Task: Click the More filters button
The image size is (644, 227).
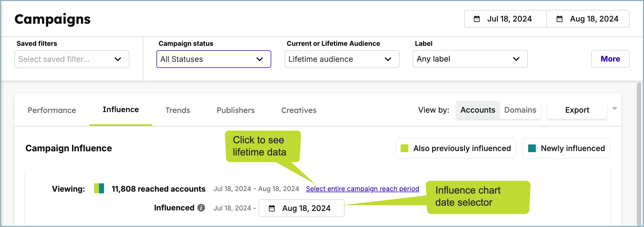Action: [610, 59]
